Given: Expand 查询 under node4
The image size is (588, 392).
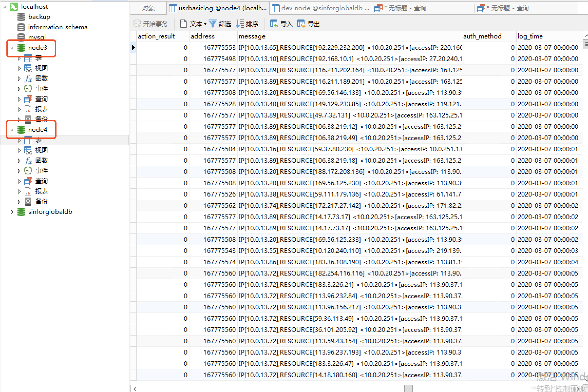Looking at the screenshot, I should (x=19, y=181).
